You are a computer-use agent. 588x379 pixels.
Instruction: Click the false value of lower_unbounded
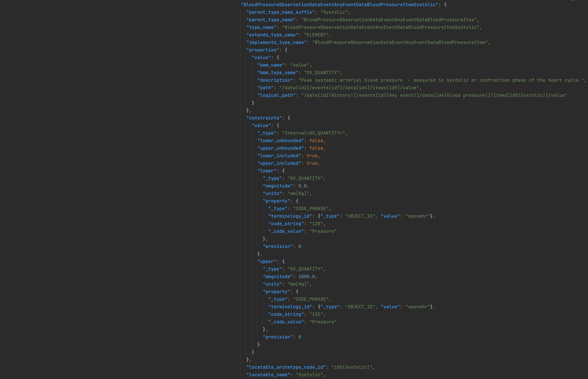point(316,141)
